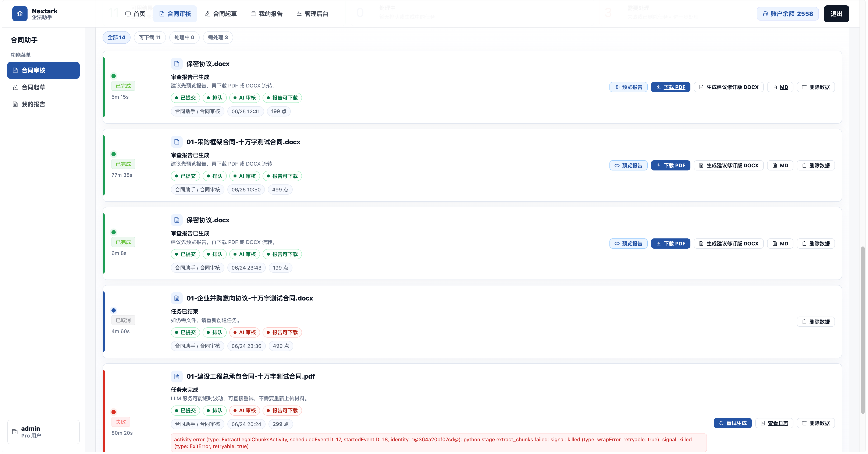Preview report for 采购框架合同 docx
This screenshot has width=868, height=454.
(628, 165)
